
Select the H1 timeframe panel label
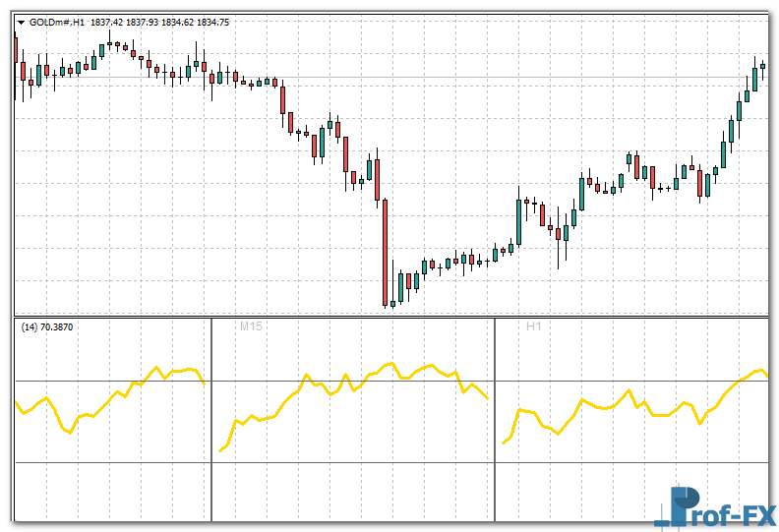tap(534, 325)
